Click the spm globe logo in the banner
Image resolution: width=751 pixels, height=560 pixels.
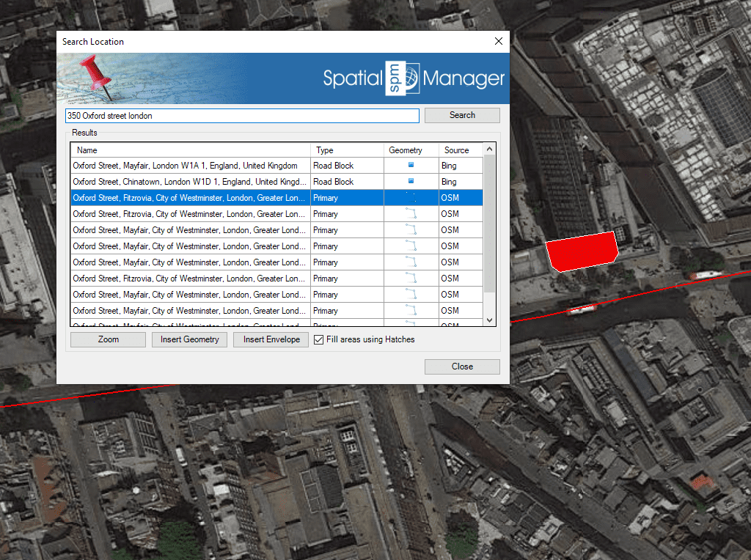pos(403,78)
